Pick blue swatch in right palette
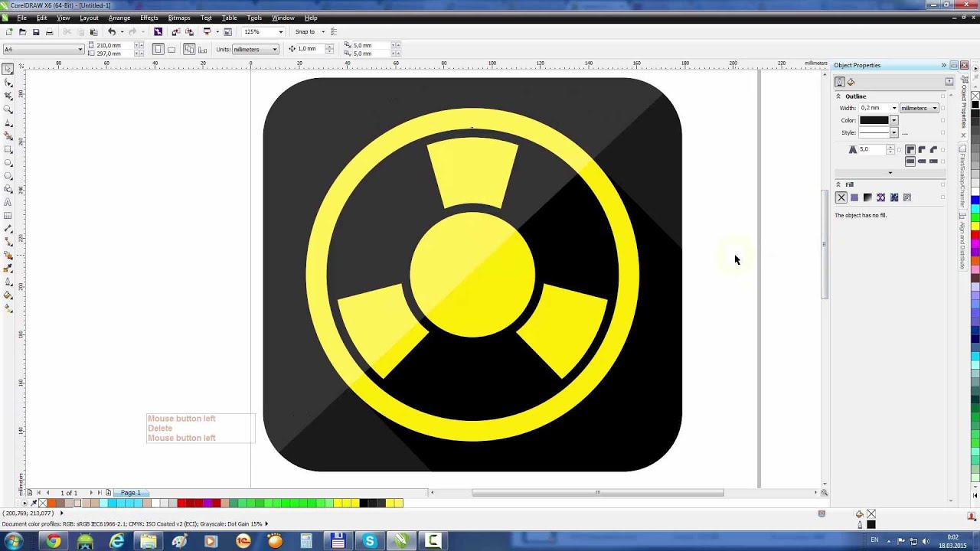The width and height of the screenshot is (980, 551). click(x=975, y=200)
